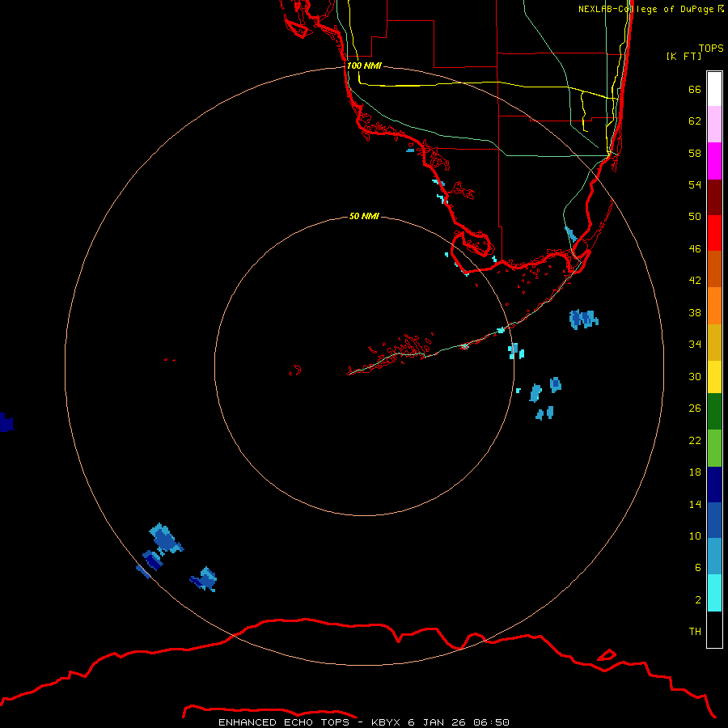
Task: Click the legend value "46"
Action: pos(695,249)
